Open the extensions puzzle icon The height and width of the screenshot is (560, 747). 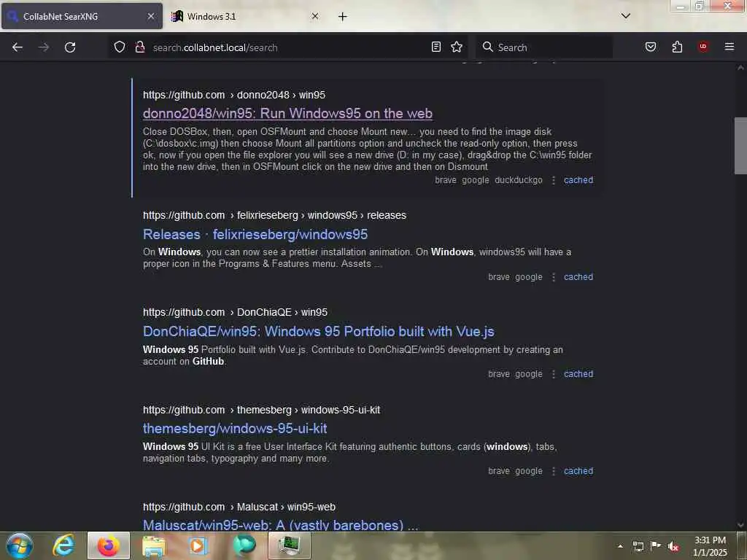click(x=677, y=47)
